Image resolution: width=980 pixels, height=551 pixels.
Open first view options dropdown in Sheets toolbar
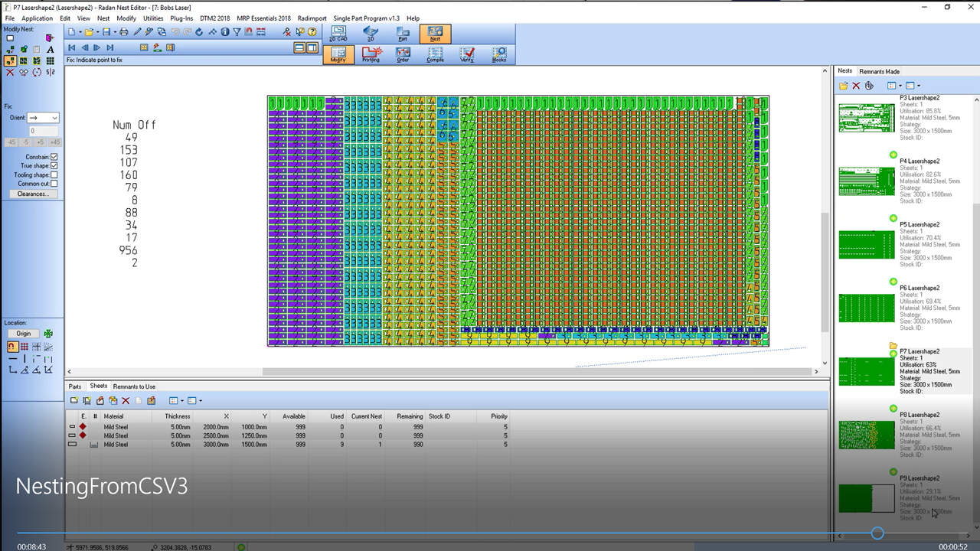click(182, 400)
